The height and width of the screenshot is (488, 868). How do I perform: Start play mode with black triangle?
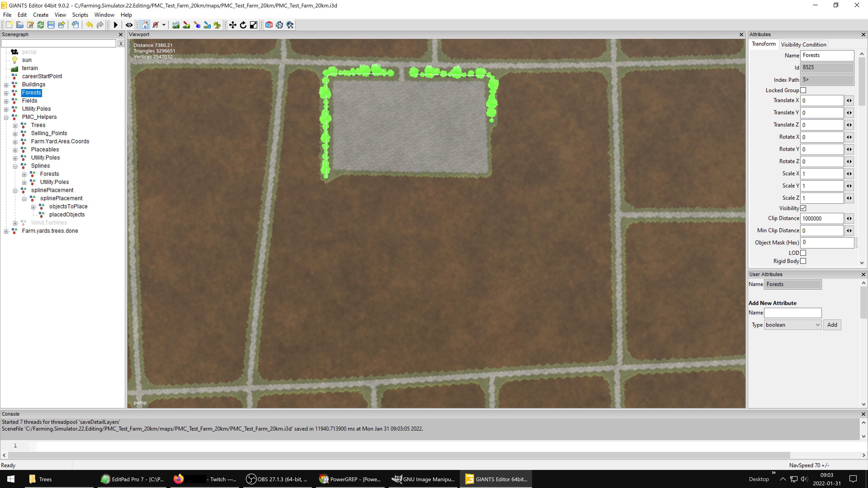pos(116,25)
